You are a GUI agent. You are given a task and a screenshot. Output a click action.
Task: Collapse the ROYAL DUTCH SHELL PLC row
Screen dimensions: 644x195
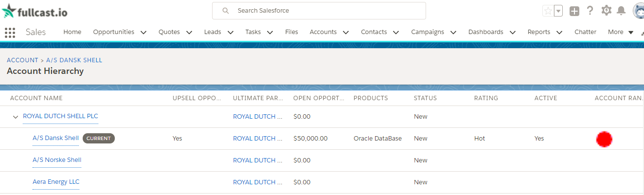pos(16,117)
